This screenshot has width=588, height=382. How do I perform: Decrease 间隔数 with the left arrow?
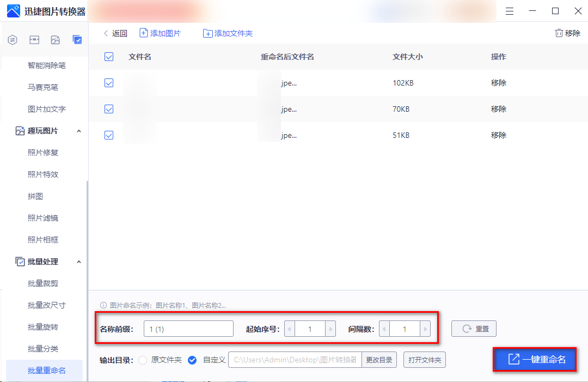[384, 329]
